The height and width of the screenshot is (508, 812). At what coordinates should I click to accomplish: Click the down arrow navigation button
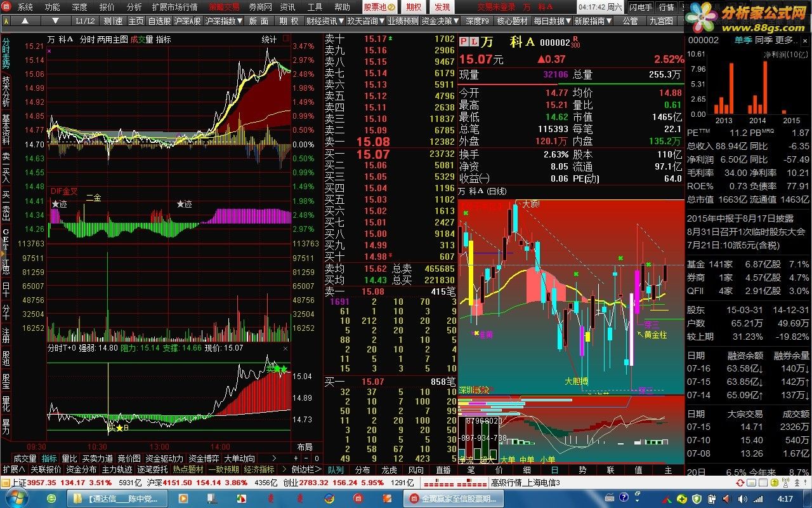tap(57, 21)
